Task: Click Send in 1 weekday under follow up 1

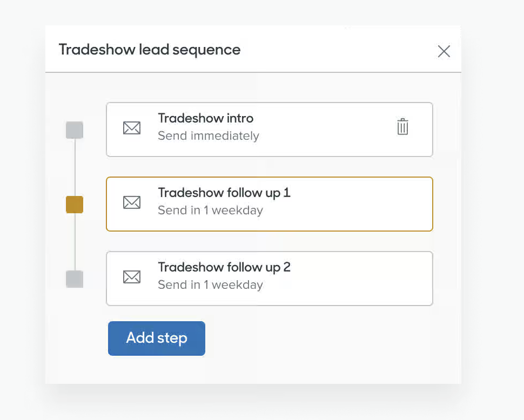Action: [210, 211]
